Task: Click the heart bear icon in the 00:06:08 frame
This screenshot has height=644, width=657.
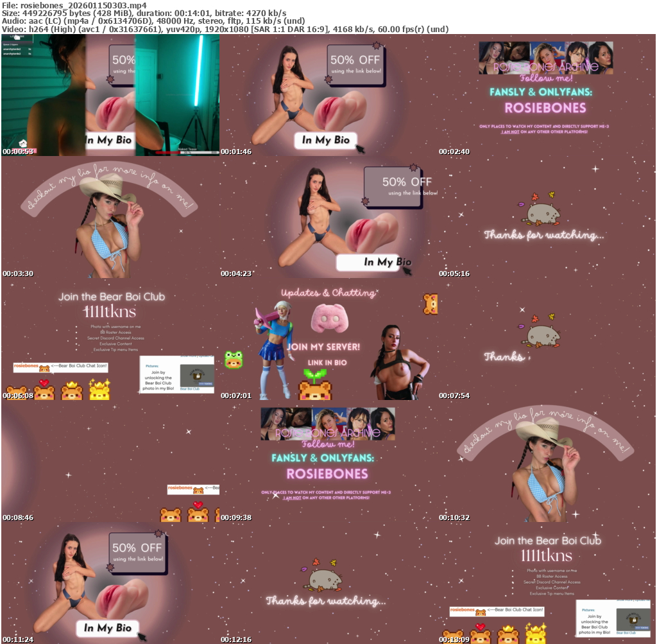Action: [44, 390]
